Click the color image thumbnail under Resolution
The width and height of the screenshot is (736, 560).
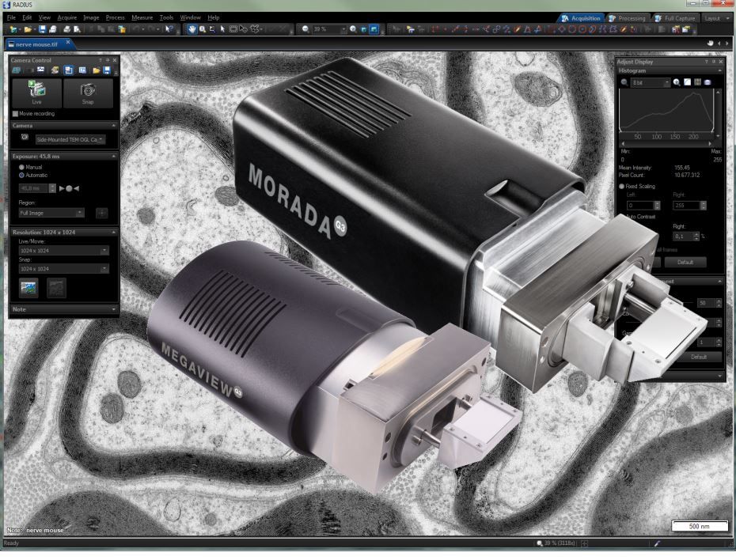28,288
